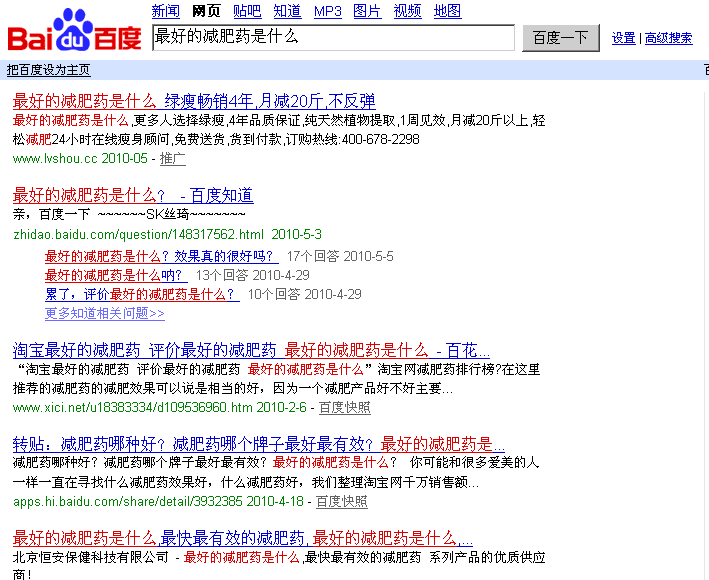
Task: Open the 知道 search tab
Action: tap(287, 12)
